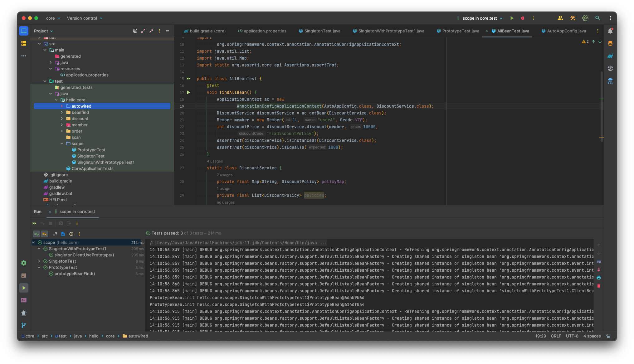This screenshot has height=364, width=634.
Task: Toggle scroll to end of console
Action: 599,270
